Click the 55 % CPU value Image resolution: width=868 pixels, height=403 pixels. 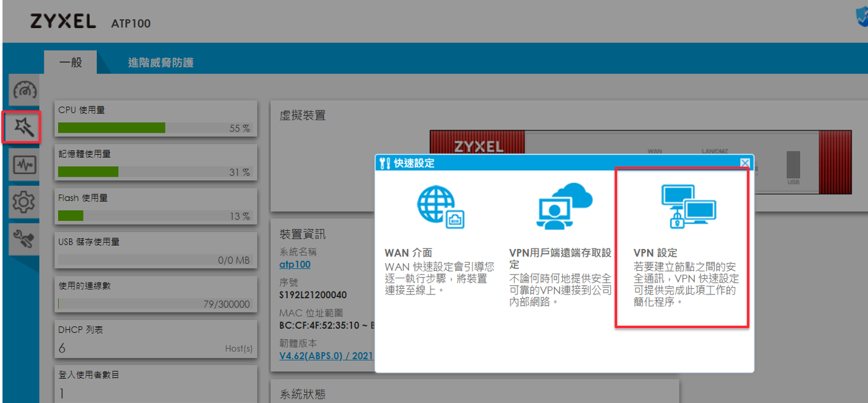tap(240, 129)
